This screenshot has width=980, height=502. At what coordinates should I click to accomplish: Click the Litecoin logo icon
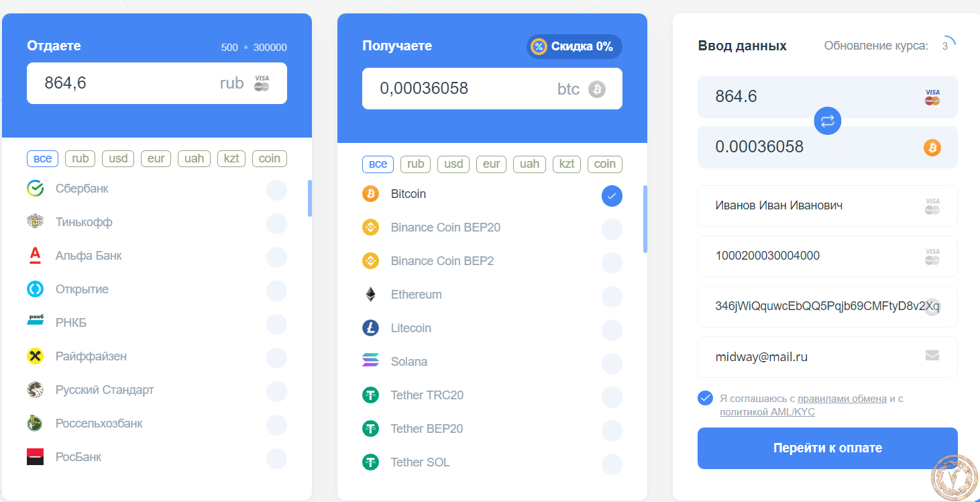tap(370, 328)
